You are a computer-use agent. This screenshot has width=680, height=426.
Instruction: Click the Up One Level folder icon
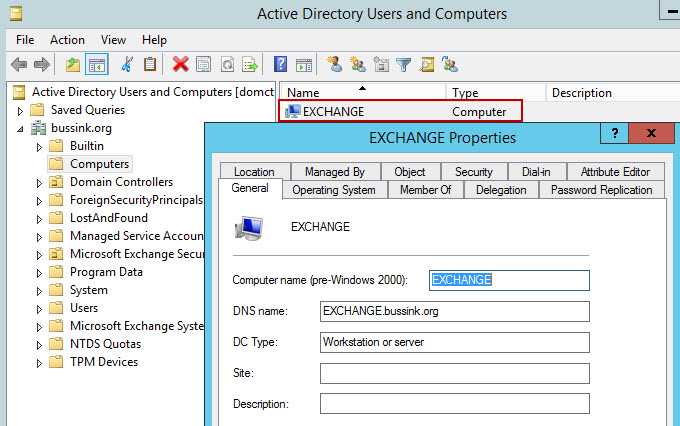[x=73, y=65]
